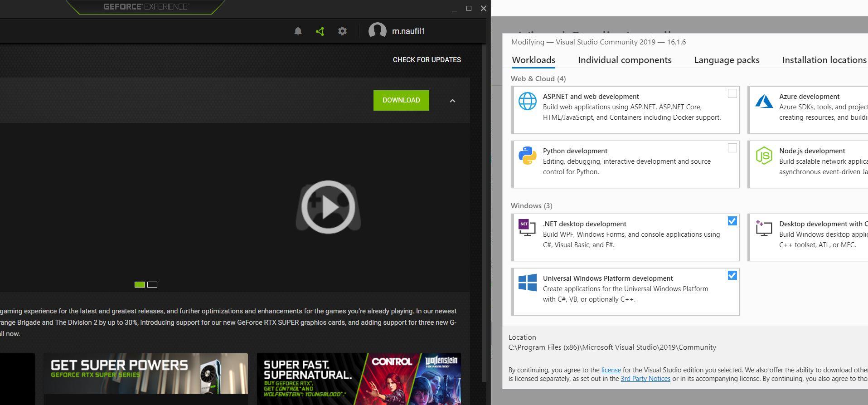Click the Node.js hexagon icon
This screenshot has height=405, width=868.
pyautogui.click(x=764, y=156)
